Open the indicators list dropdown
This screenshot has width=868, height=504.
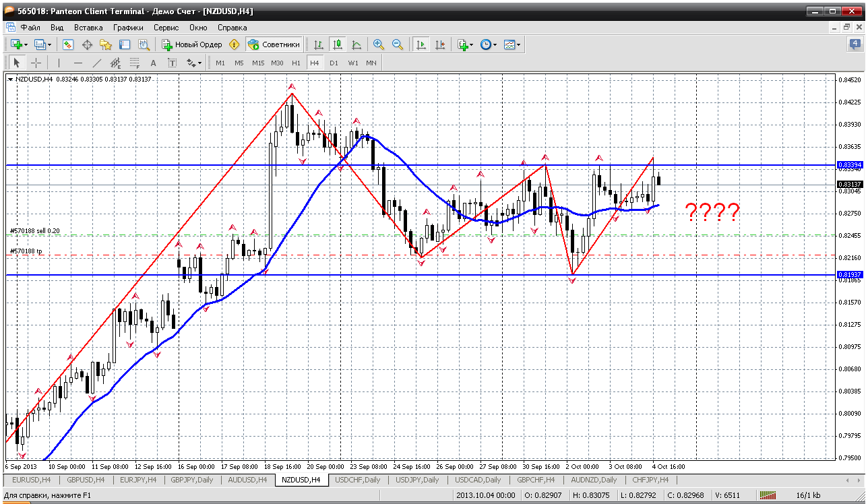464,44
